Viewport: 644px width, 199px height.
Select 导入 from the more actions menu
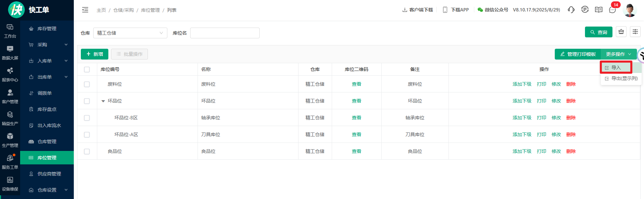coord(616,68)
